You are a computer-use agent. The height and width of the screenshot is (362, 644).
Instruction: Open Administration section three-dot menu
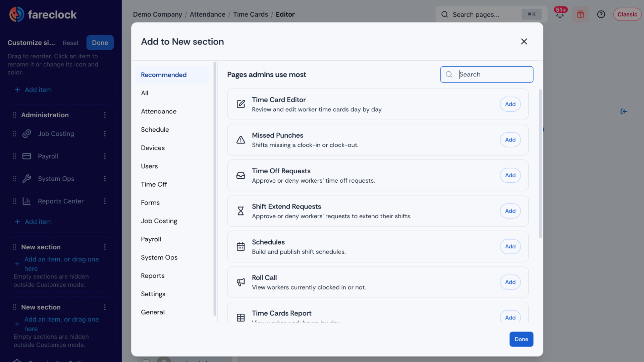105,115
